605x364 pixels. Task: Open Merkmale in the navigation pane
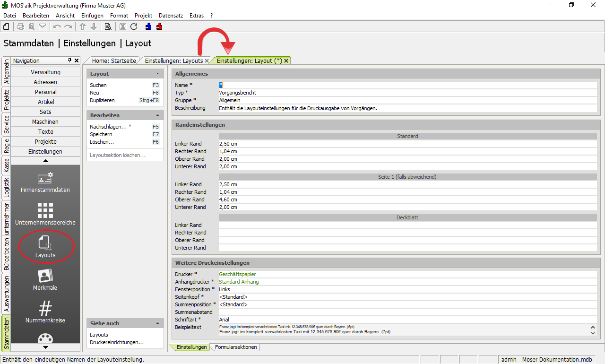(45, 280)
